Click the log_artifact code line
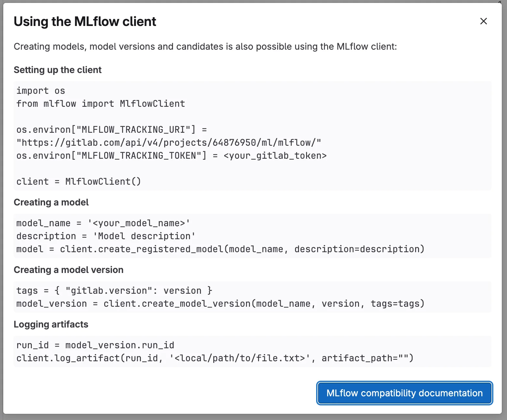This screenshot has height=420, width=507. tap(214, 358)
